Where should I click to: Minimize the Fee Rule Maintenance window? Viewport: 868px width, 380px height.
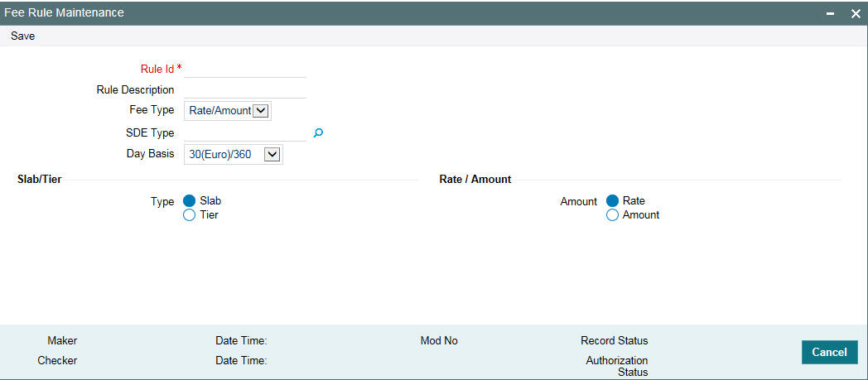(831, 14)
